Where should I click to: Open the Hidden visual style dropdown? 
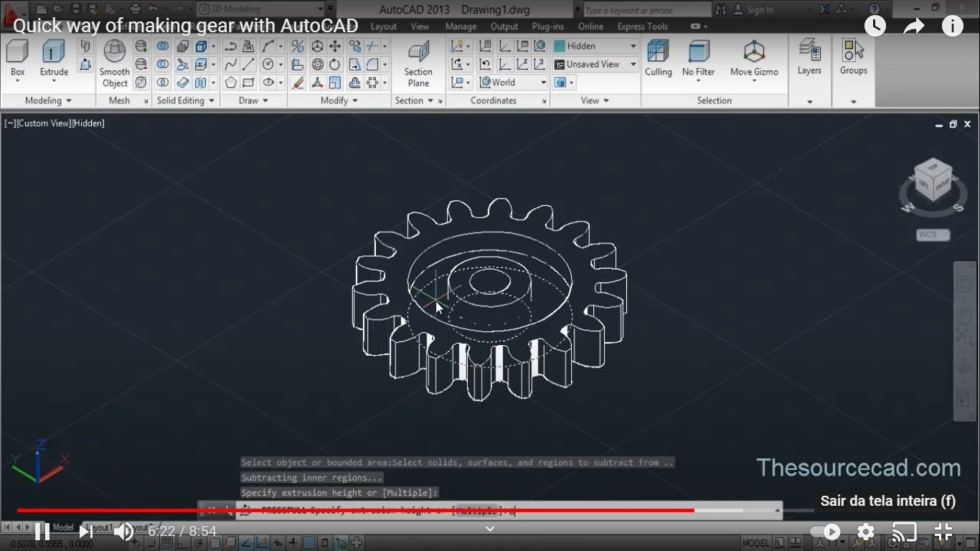[x=595, y=45]
